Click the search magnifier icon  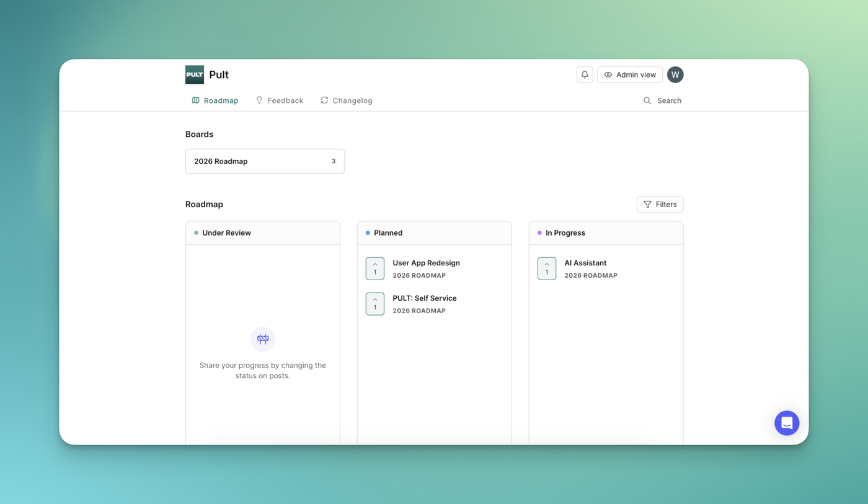coord(647,100)
